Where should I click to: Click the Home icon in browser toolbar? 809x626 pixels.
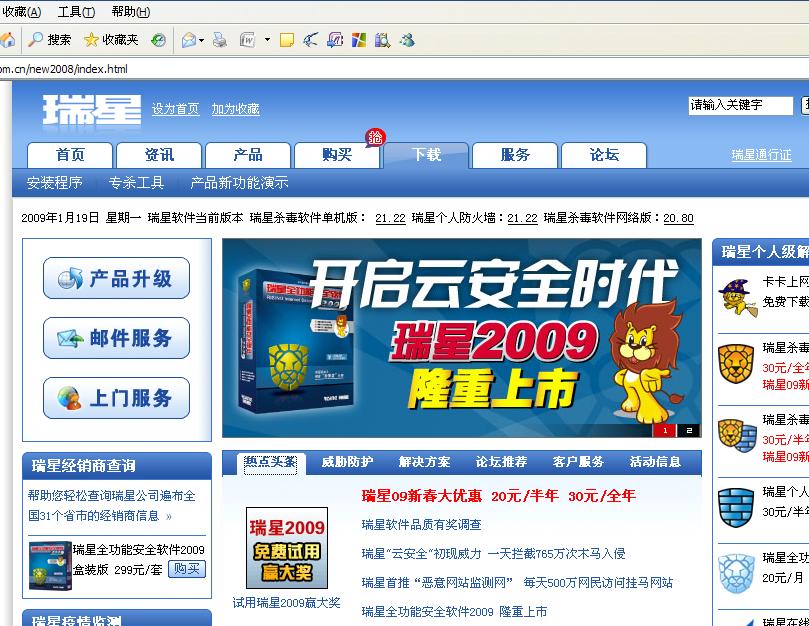click(x=7, y=40)
